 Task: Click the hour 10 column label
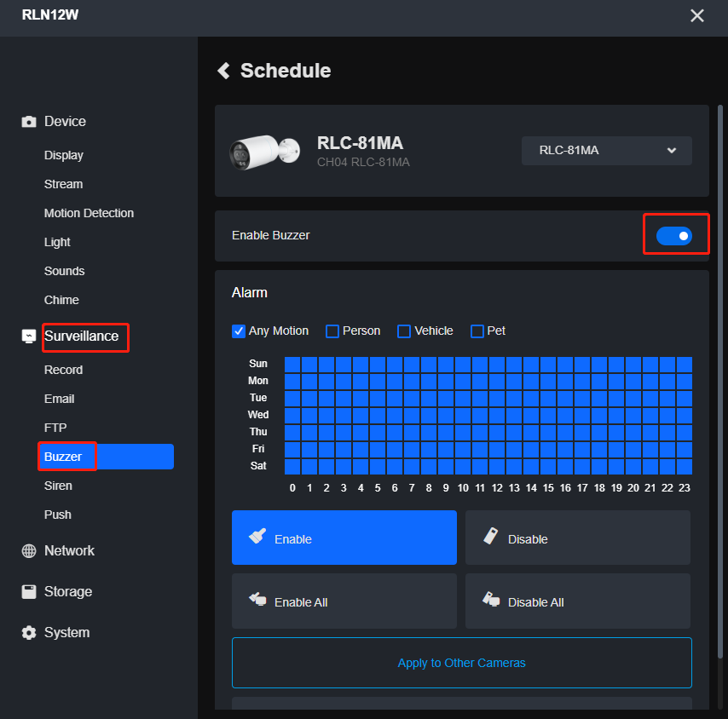tap(463, 488)
